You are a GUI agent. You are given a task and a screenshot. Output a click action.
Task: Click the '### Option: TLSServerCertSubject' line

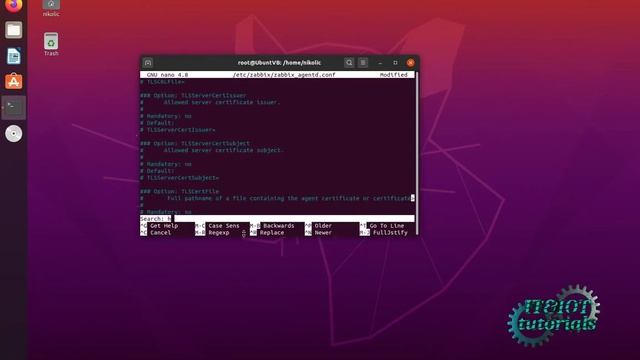pyautogui.click(x=195, y=144)
